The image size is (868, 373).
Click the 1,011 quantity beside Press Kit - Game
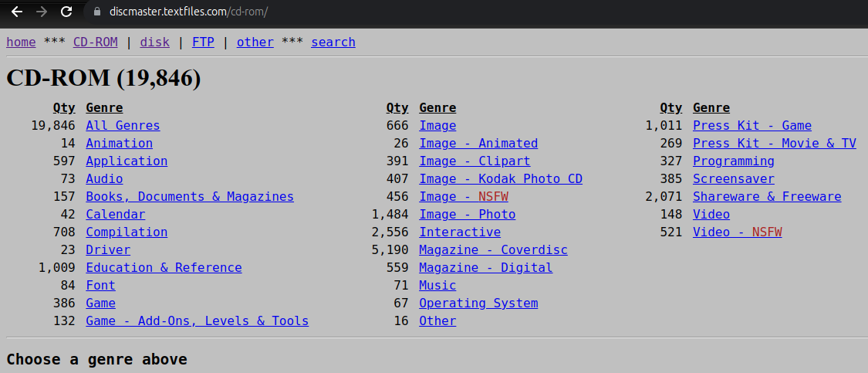coord(664,126)
